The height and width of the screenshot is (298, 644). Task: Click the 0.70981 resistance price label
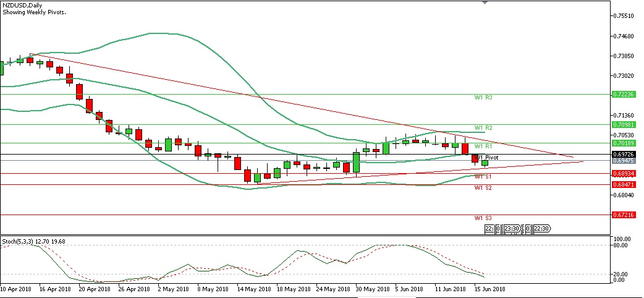coord(624,124)
